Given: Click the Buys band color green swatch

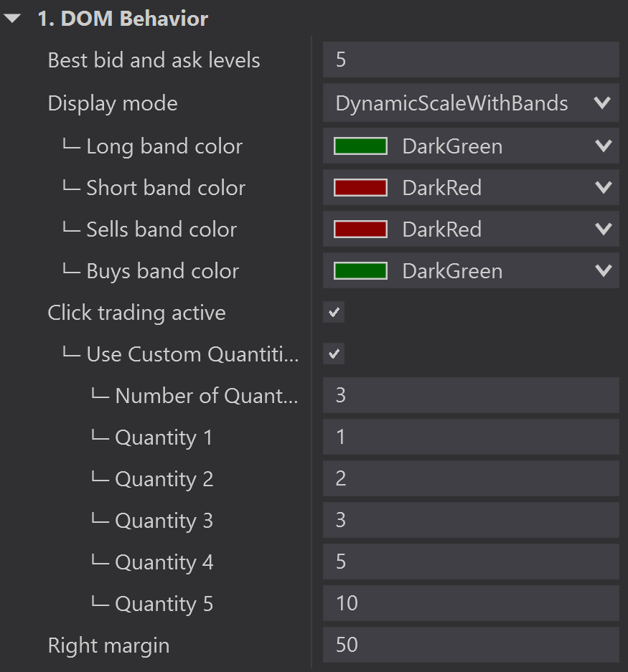Looking at the screenshot, I should 360,272.
